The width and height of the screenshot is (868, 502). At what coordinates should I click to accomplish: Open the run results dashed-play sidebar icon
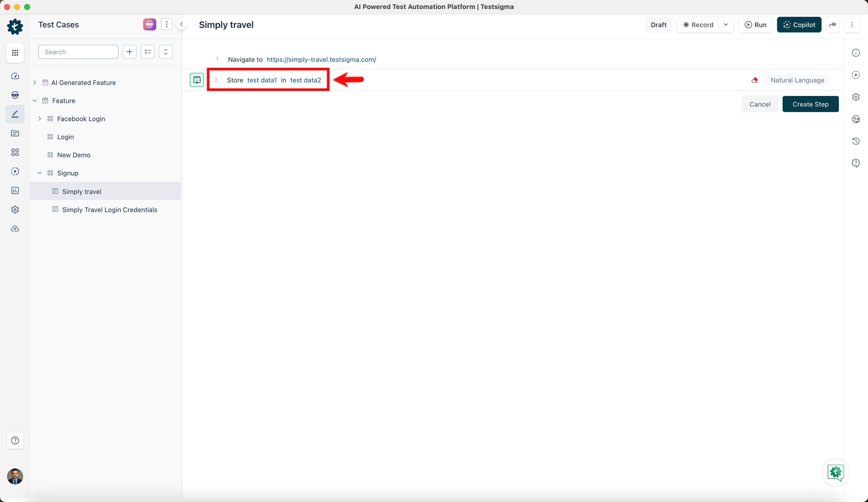click(15, 171)
